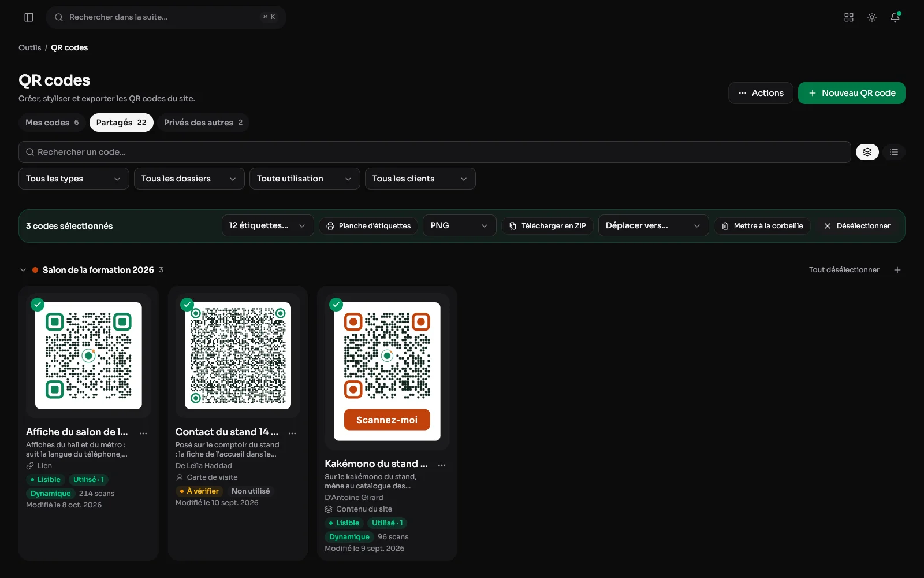Open the Affiche du salon QR thumbnail
Image resolution: width=924 pixels, height=578 pixels.
click(x=88, y=355)
